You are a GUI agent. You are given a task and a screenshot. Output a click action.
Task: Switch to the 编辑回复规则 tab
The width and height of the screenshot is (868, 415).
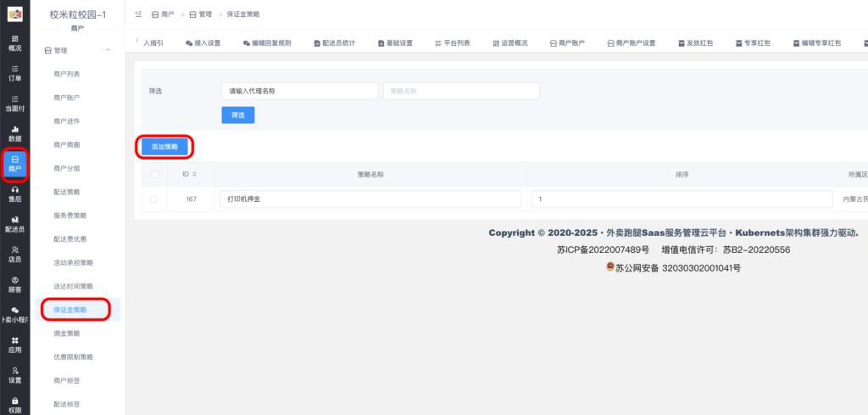pos(267,43)
